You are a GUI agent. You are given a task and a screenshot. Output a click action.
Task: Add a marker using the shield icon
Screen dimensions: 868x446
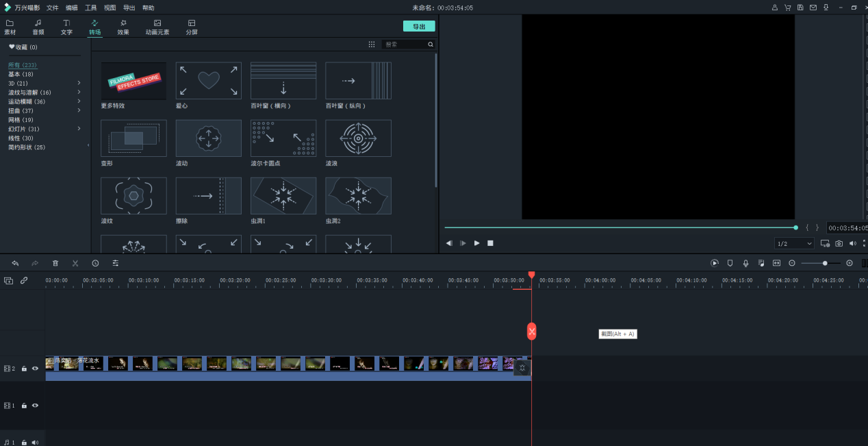730,263
